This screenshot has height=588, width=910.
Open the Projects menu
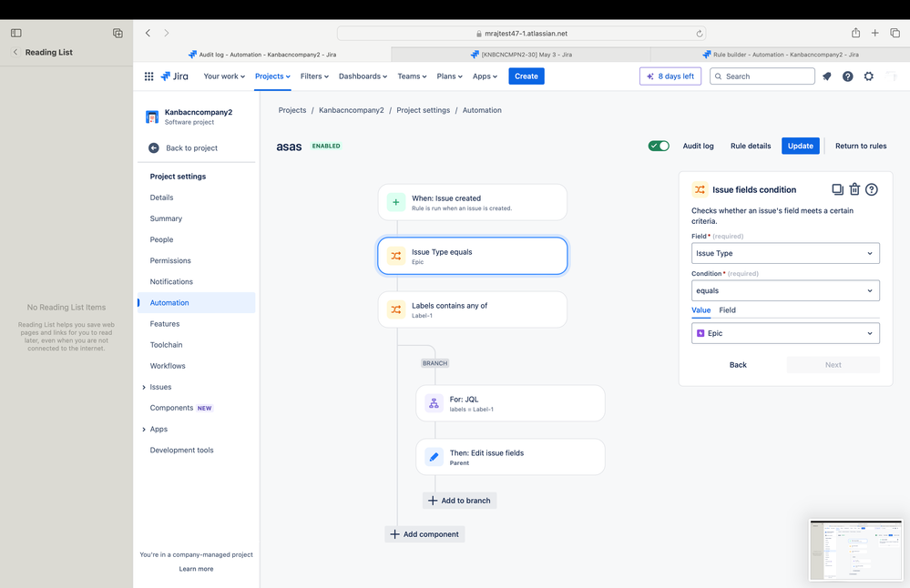pos(271,76)
